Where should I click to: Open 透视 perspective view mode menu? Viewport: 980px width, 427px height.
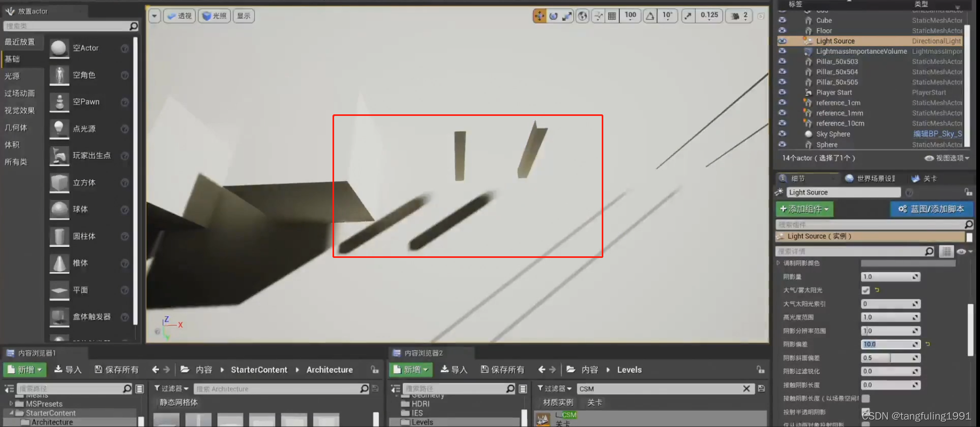pos(179,16)
